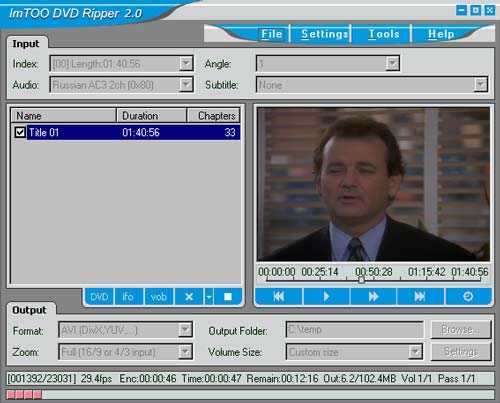Click the preview timeline slider handle

click(x=361, y=280)
